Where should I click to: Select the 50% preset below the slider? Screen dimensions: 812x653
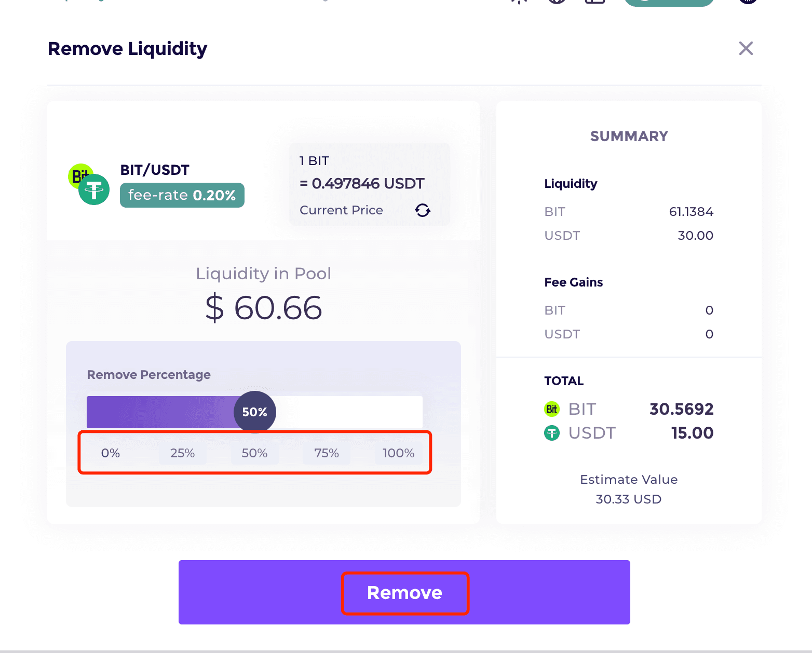[x=254, y=453]
